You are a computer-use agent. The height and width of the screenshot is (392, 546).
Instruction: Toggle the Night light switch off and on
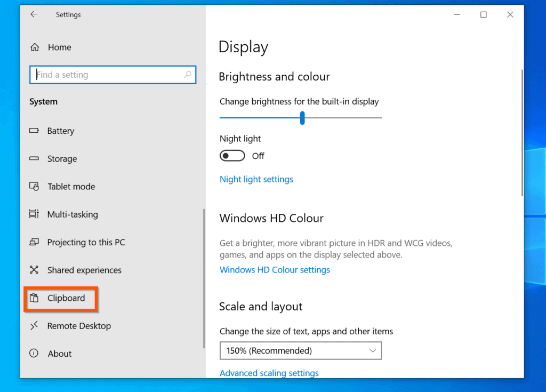pyautogui.click(x=232, y=155)
